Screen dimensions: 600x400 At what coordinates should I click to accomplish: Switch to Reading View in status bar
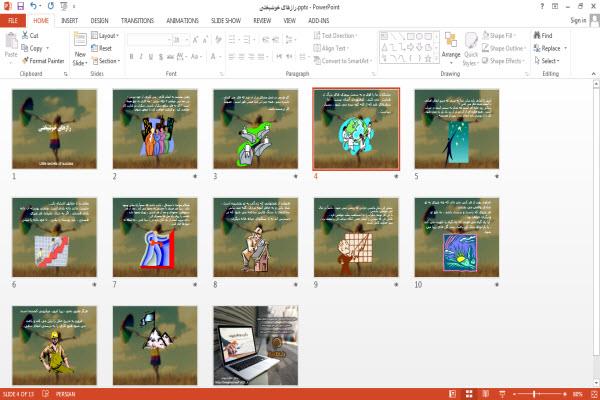point(486,394)
